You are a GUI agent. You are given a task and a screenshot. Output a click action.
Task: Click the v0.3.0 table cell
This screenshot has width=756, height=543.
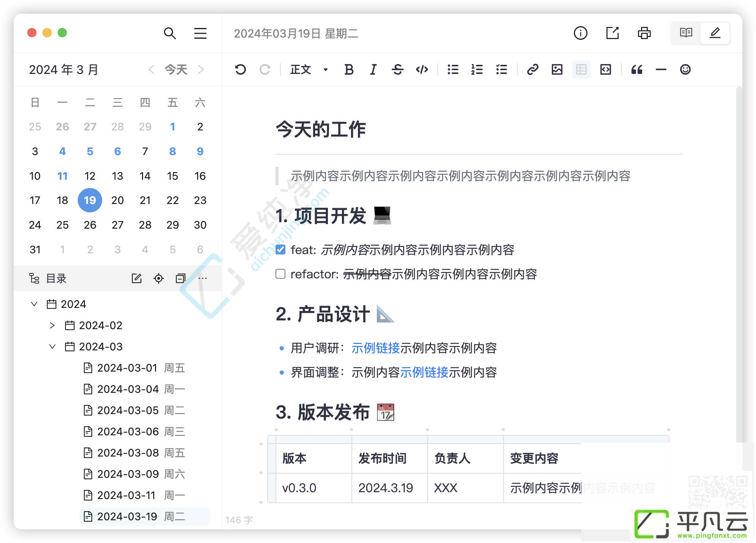click(314, 488)
